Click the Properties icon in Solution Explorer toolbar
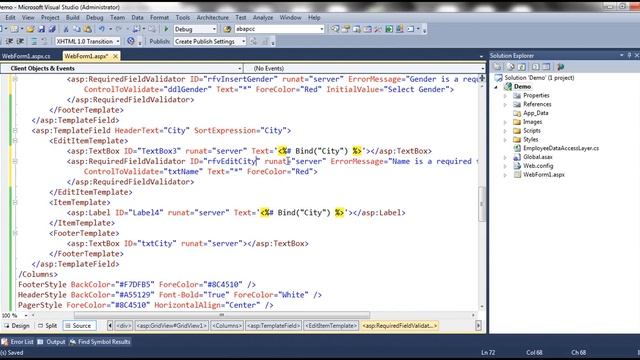This screenshot has height=360, width=640. [498, 67]
